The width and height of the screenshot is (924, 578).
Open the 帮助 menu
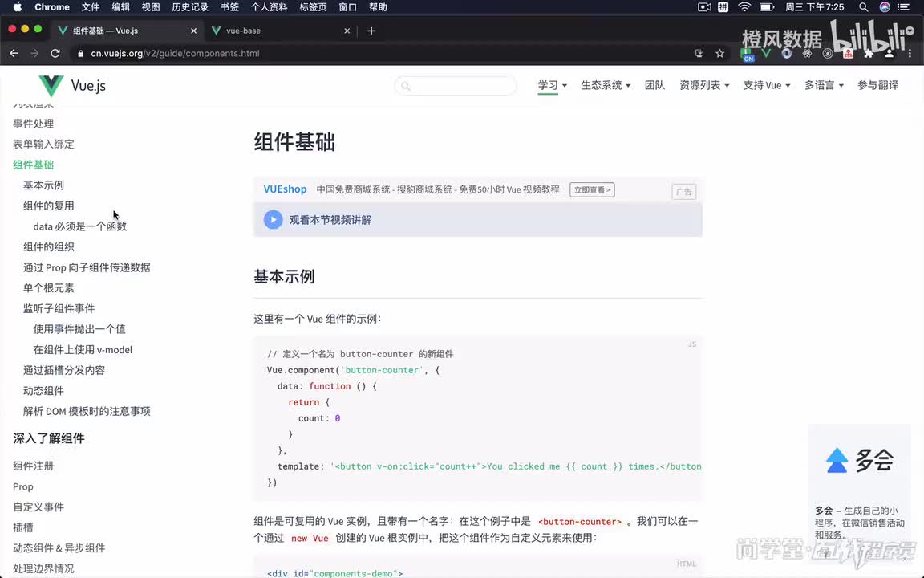click(x=378, y=7)
